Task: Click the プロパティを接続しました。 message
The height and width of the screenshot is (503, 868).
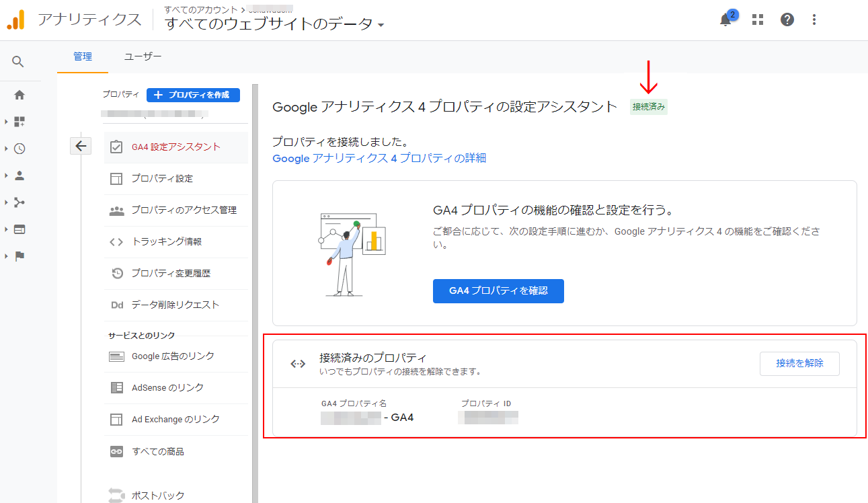Action: [x=341, y=143]
